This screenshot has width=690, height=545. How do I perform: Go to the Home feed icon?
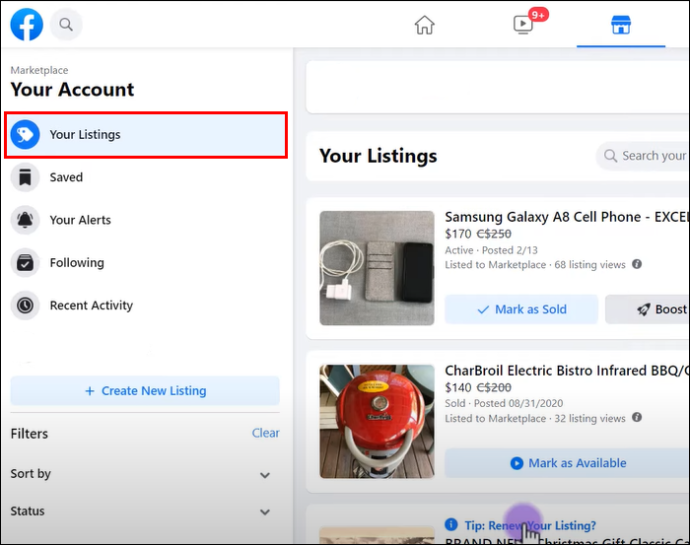[425, 25]
